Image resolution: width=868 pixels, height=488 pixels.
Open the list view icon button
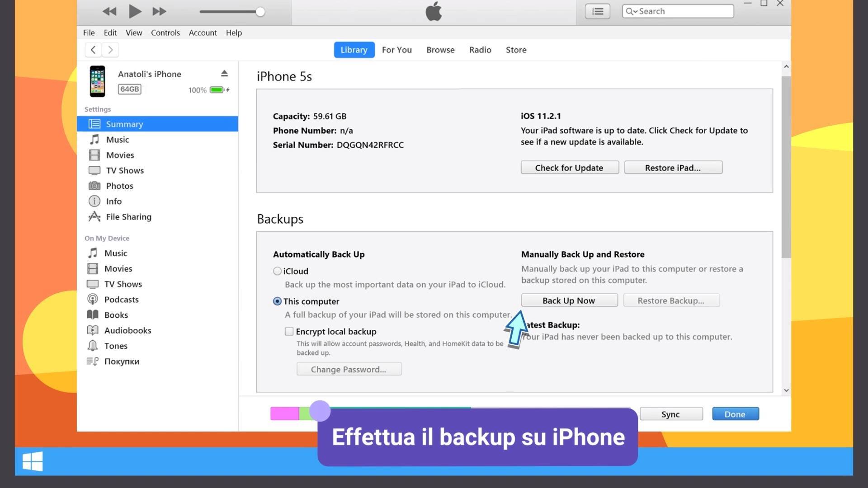[598, 11]
